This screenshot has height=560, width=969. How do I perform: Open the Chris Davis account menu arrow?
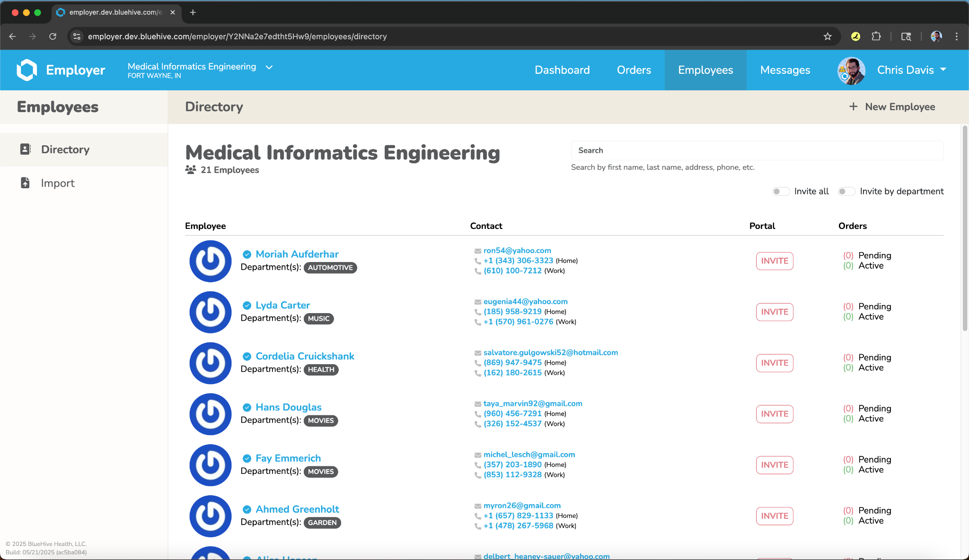click(x=943, y=70)
